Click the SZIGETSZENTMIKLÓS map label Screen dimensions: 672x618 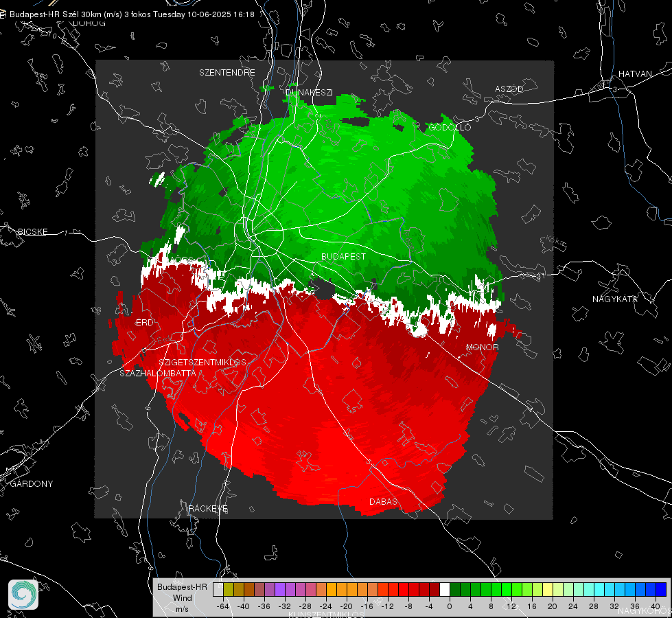pos(202,362)
